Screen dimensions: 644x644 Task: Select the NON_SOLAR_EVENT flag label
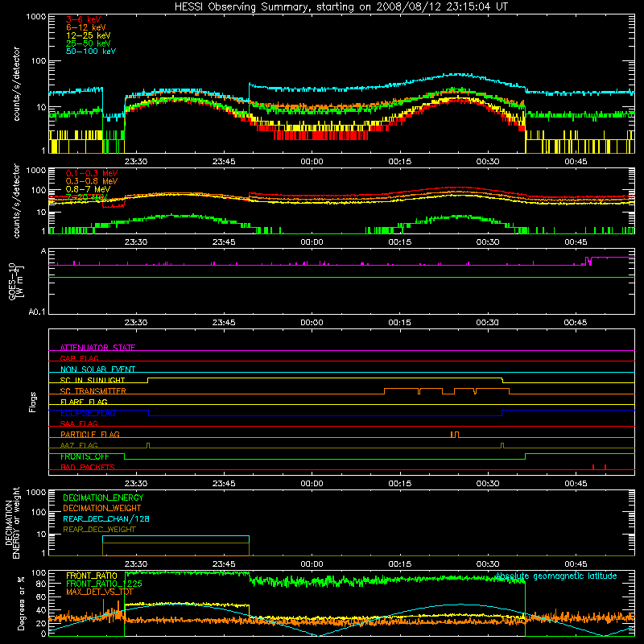97,369
